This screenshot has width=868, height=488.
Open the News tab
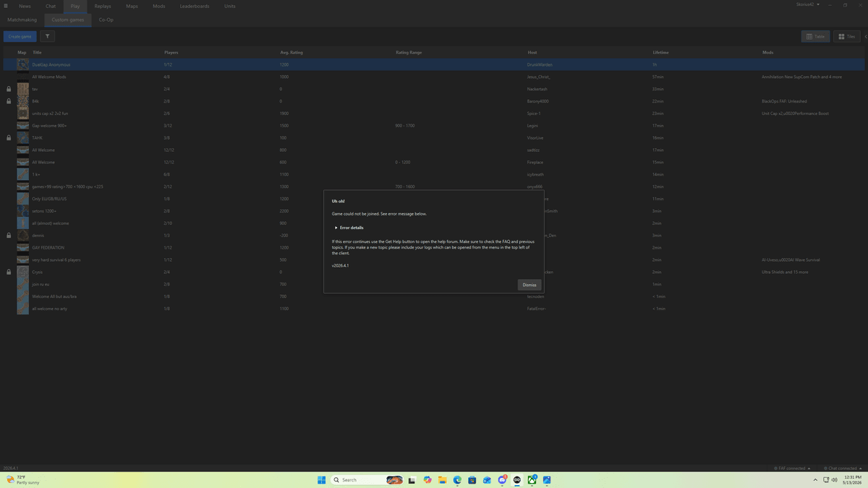(25, 6)
